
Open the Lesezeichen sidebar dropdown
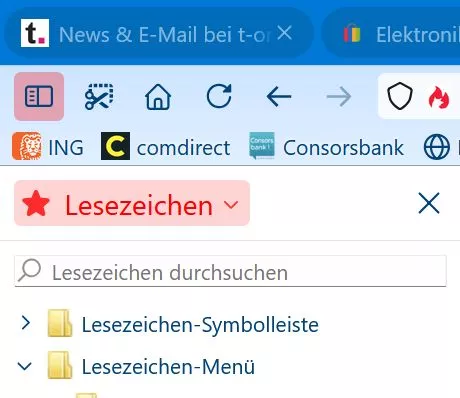point(132,203)
